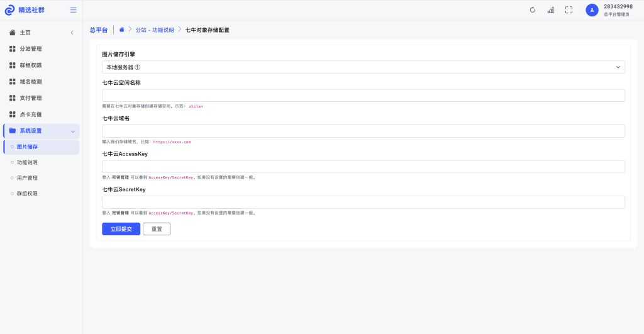Viewport: 644px width, 334px height.
Task: Click the https://xxxx.com example text
Action: click(x=172, y=142)
